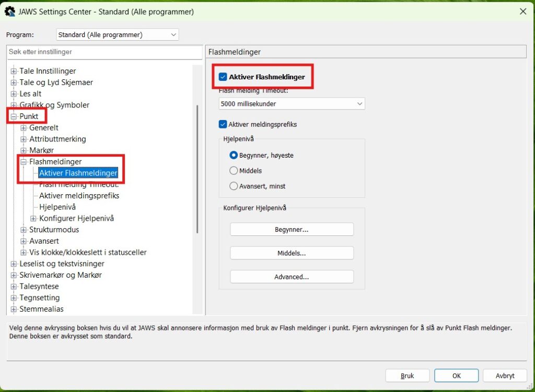Select Konfigurer Hjelpenivå tree item
The height and width of the screenshot is (392, 535).
point(76,218)
